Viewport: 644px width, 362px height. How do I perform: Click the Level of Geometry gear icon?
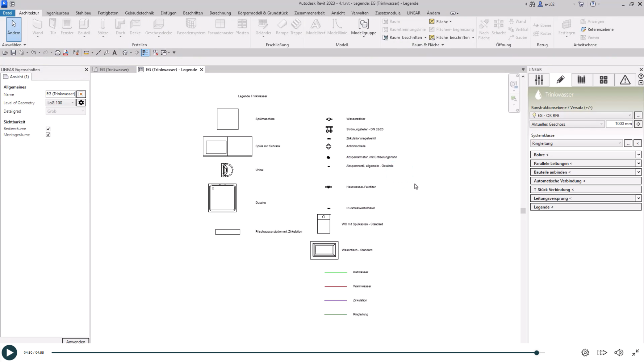(x=81, y=103)
